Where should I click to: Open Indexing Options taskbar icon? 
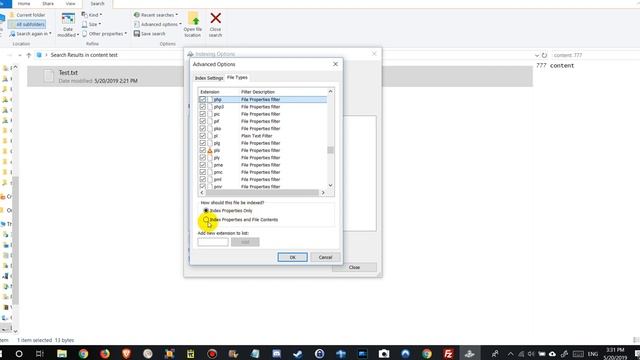click(x=469, y=353)
